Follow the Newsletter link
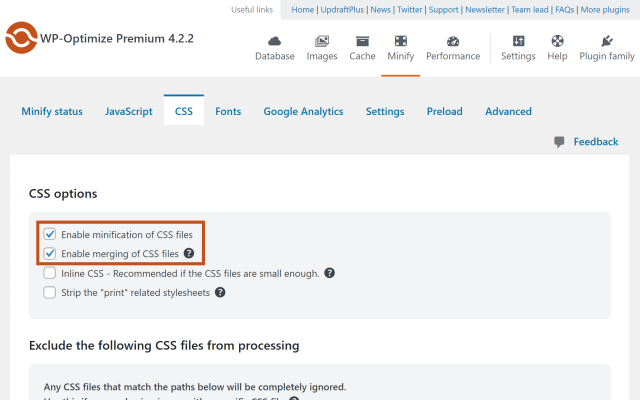 point(485,10)
